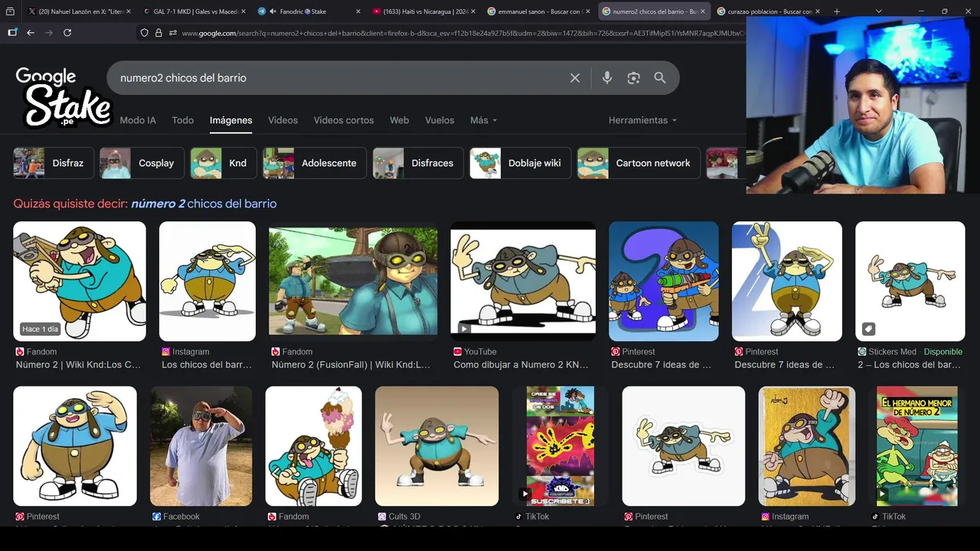Open a new tab with the plus icon
The width and height of the screenshot is (980, 551).
tap(836, 11)
